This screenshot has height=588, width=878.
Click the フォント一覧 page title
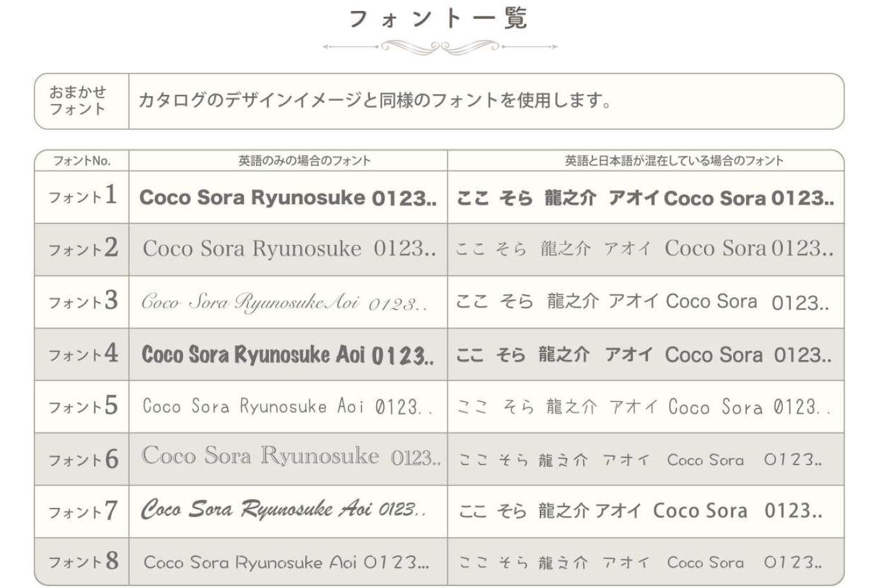pos(439,18)
